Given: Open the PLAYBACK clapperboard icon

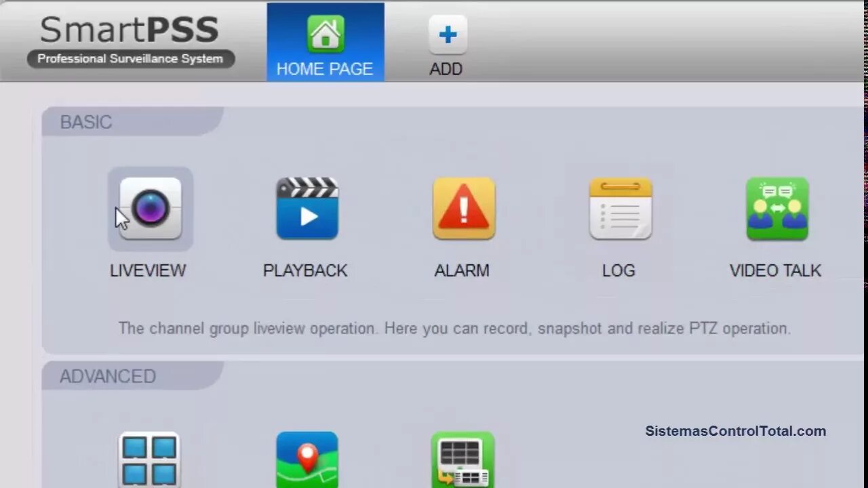Looking at the screenshot, I should [x=307, y=209].
